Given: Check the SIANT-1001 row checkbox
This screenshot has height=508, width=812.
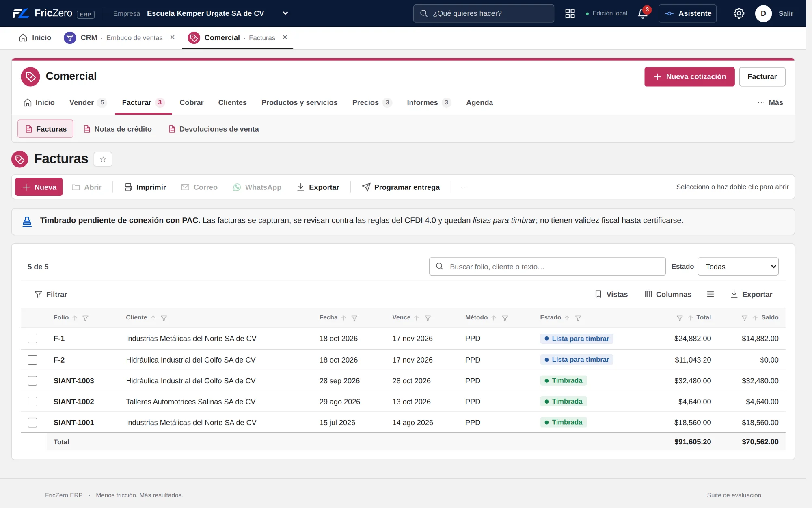Looking at the screenshot, I should coord(32,423).
